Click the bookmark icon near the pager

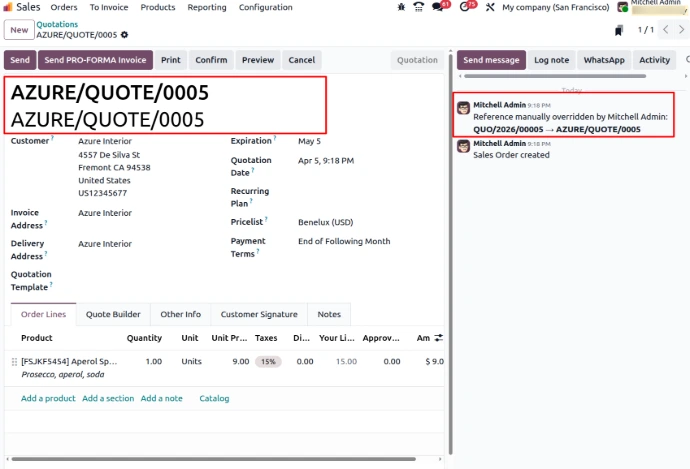coord(621,31)
